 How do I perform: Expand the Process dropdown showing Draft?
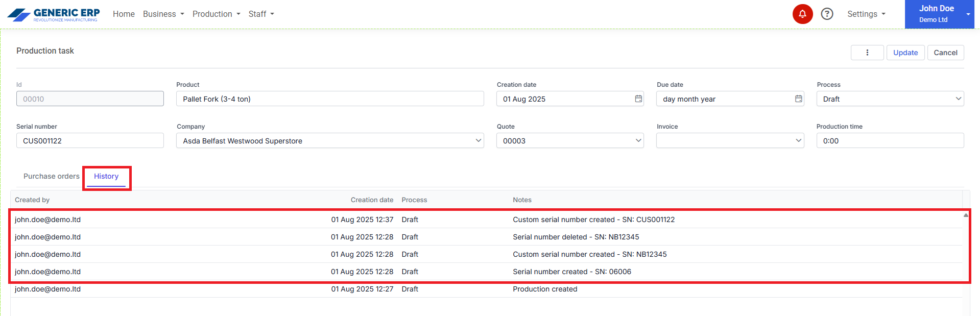[890, 99]
